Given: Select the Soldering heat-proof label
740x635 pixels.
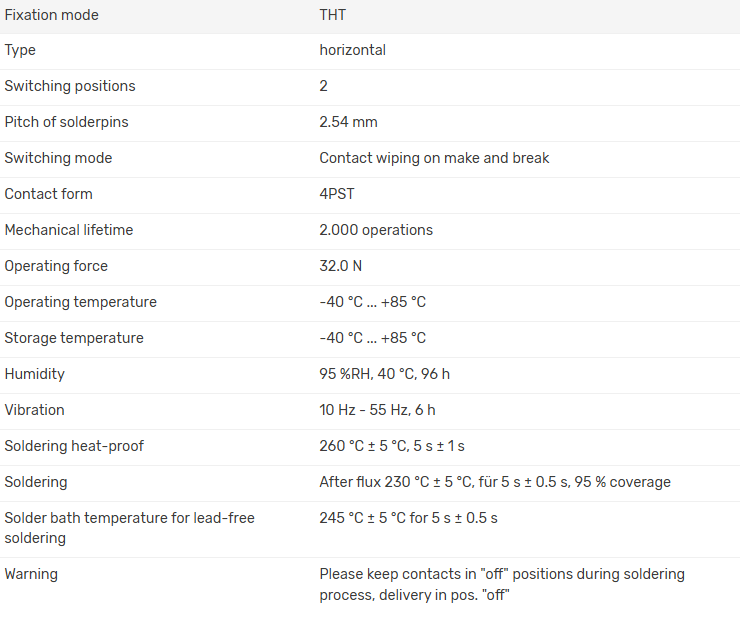Looking at the screenshot, I should tap(74, 446).
